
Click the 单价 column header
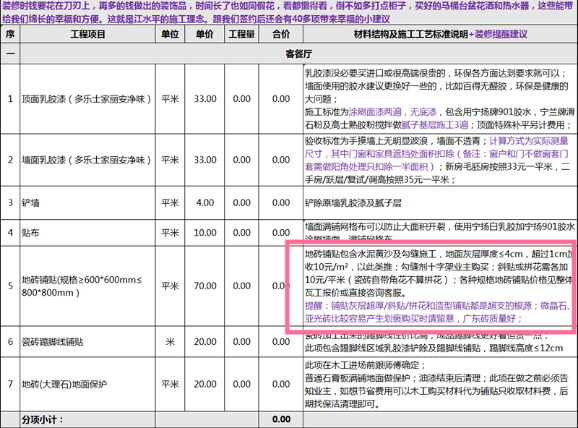(205, 35)
